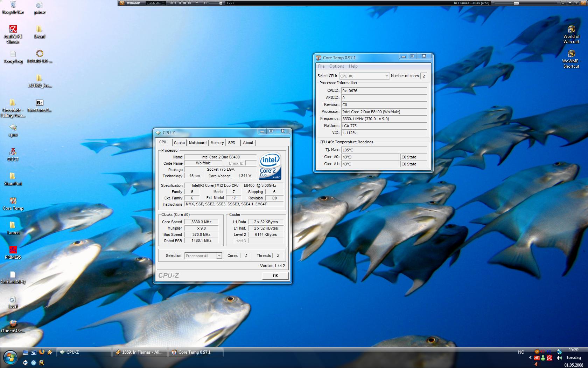Click the World of Warcraft quick launch icon
Screen dimensions: 588x368
pos(42,363)
